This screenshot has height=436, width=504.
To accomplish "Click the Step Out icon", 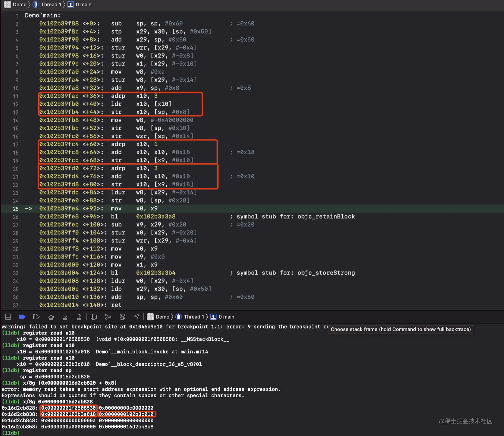I will click(x=79, y=317).
